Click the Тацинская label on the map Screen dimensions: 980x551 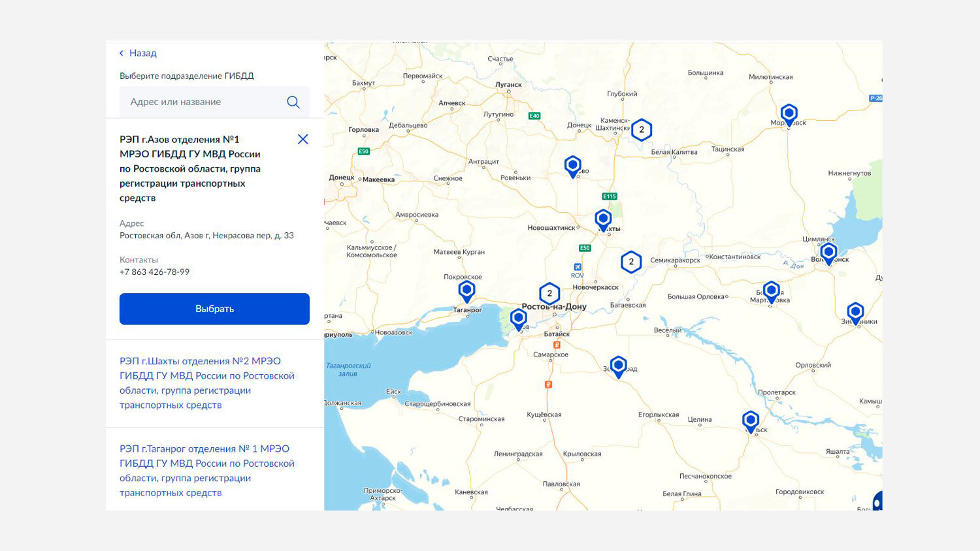[x=728, y=150]
